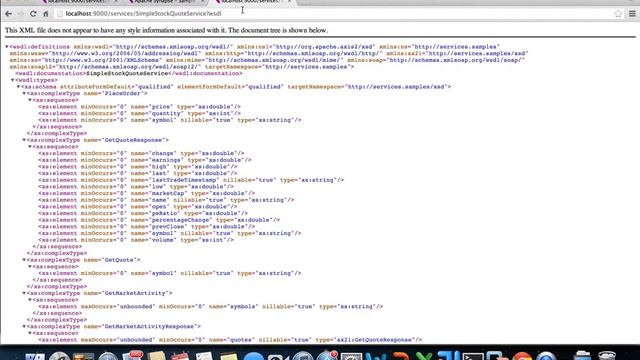The height and width of the screenshot is (360, 640).
Task: Bookmark this page with the star
Action: [x=618, y=13]
